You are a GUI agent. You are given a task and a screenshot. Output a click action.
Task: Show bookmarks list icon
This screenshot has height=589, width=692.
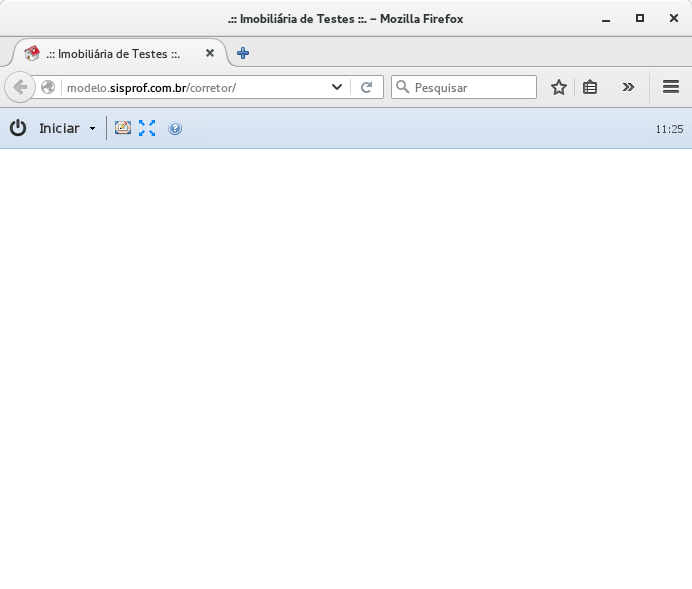pyautogui.click(x=590, y=87)
